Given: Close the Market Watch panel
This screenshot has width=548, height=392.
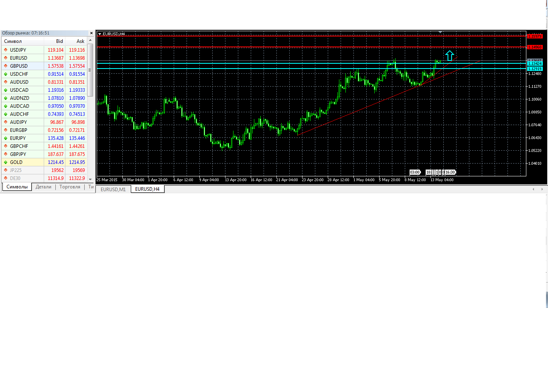Looking at the screenshot, I should [x=91, y=33].
